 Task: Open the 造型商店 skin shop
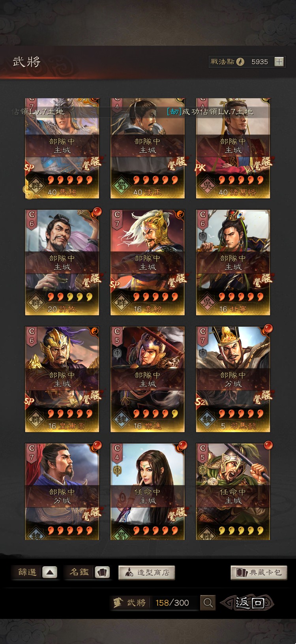[x=146, y=573]
